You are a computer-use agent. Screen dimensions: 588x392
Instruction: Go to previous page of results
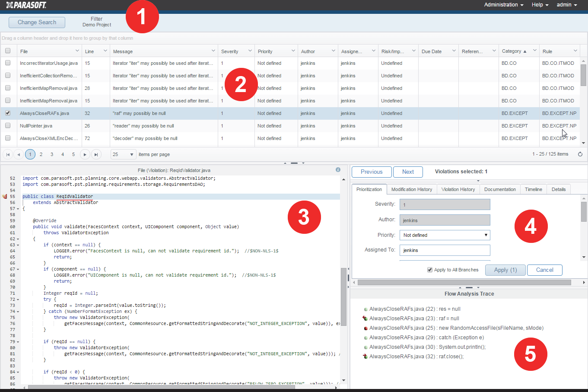[19, 154]
